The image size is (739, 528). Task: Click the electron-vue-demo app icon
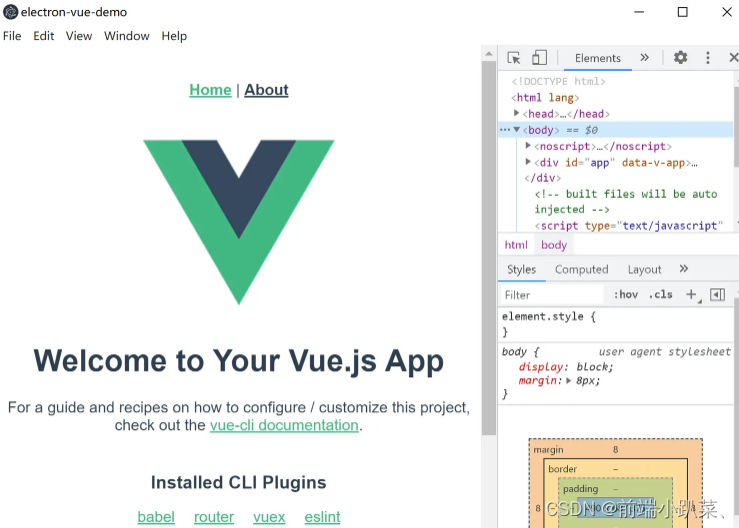click(x=10, y=12)
